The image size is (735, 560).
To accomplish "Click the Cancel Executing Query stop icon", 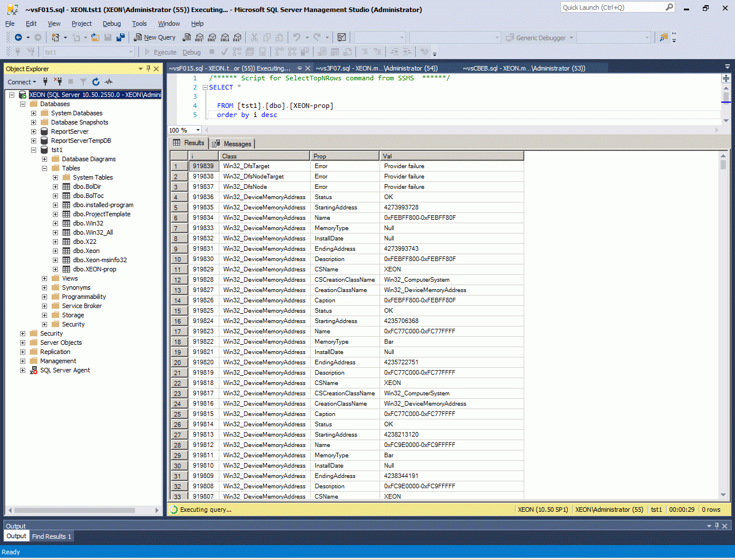I will (x=212, y=52).
